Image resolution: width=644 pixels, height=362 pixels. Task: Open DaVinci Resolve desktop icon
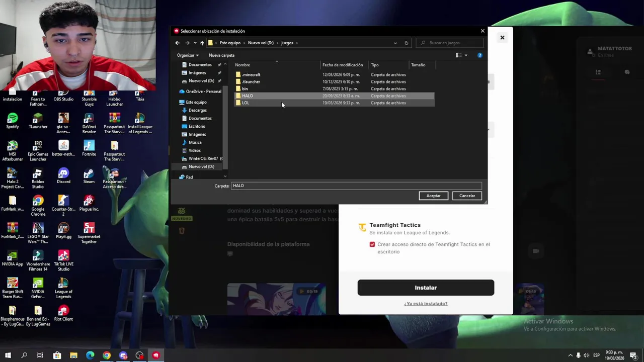pos(89,124)
